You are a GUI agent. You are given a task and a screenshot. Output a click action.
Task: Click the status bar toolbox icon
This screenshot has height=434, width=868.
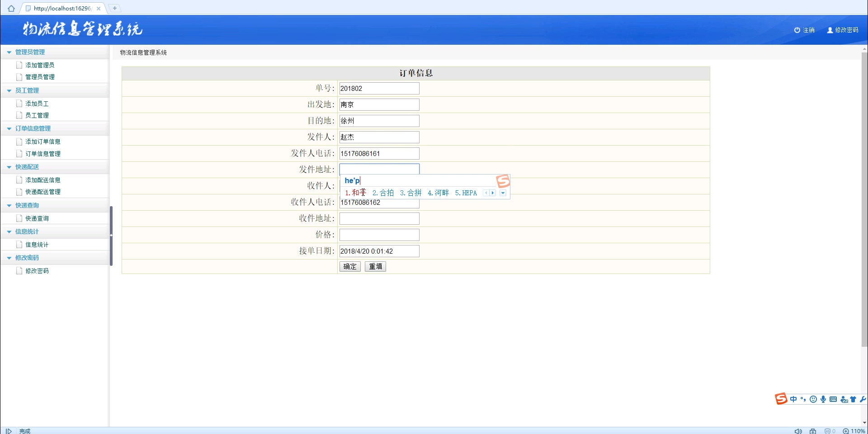[x=813, y=431]
